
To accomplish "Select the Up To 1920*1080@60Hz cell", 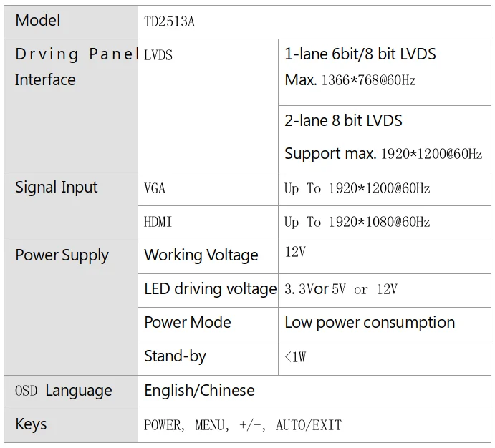I will point(357,223).
